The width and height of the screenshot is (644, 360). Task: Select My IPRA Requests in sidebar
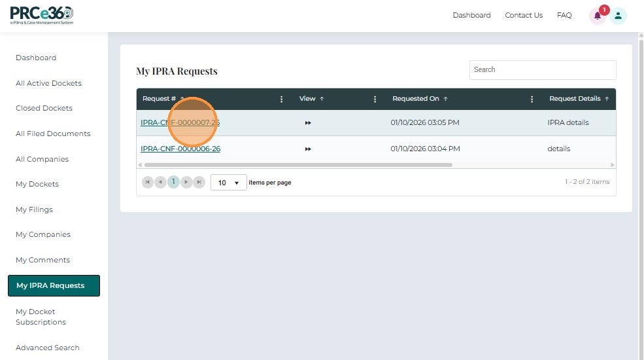(54, 285)
